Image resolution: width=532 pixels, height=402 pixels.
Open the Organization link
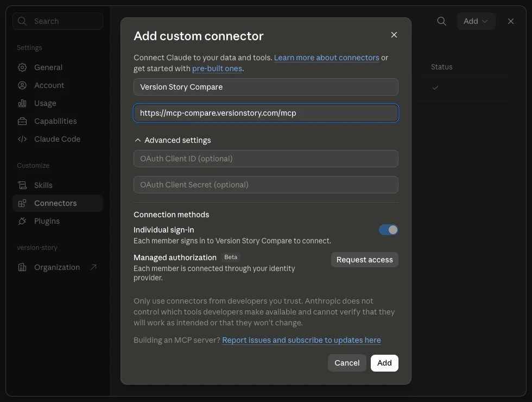click(x=58, y=267)
